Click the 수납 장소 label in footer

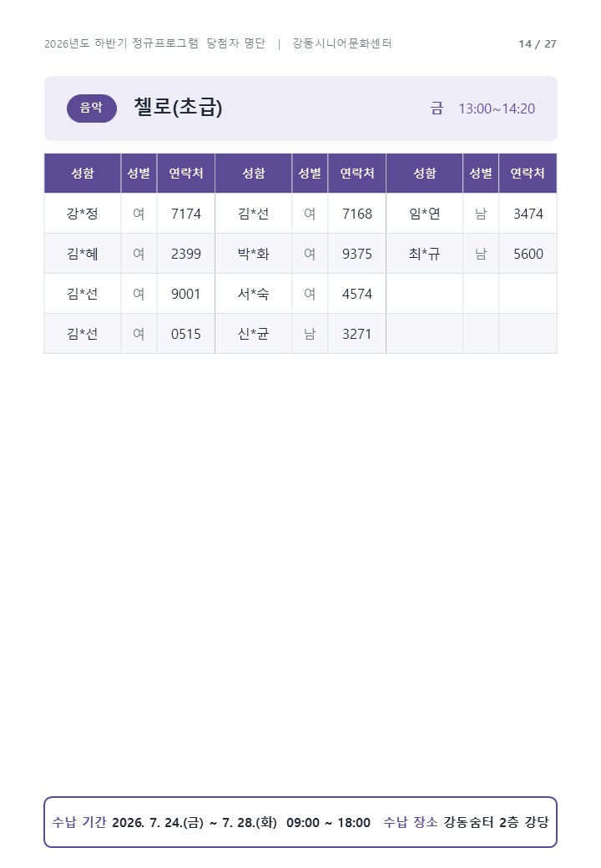pyautogui.click(x=411, y=822)
